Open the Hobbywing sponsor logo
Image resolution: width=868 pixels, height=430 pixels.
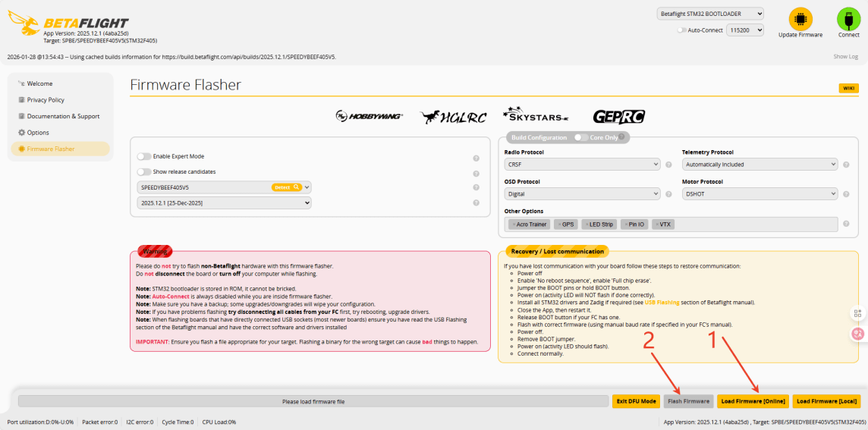pos(370,116)
